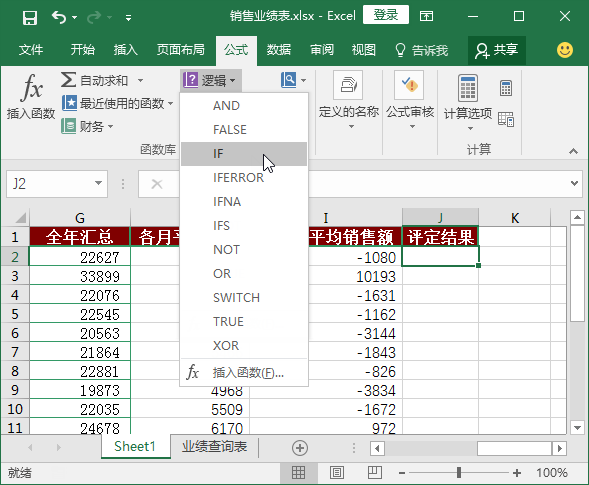Open Customize Quick Access Toolbar dropdown
Screen dimensions: 589x485
pyautogui.click(x=128, y=18)
